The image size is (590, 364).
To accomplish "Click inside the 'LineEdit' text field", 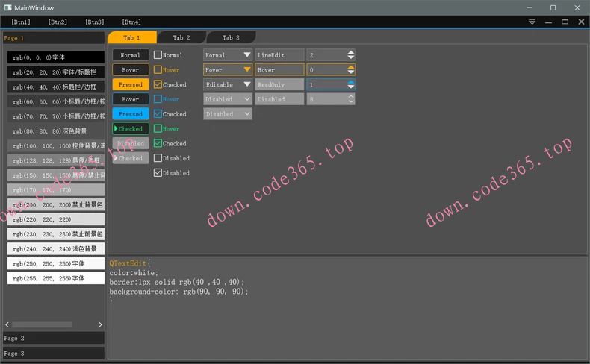I will pyautogui.click(x=279, y=55).
